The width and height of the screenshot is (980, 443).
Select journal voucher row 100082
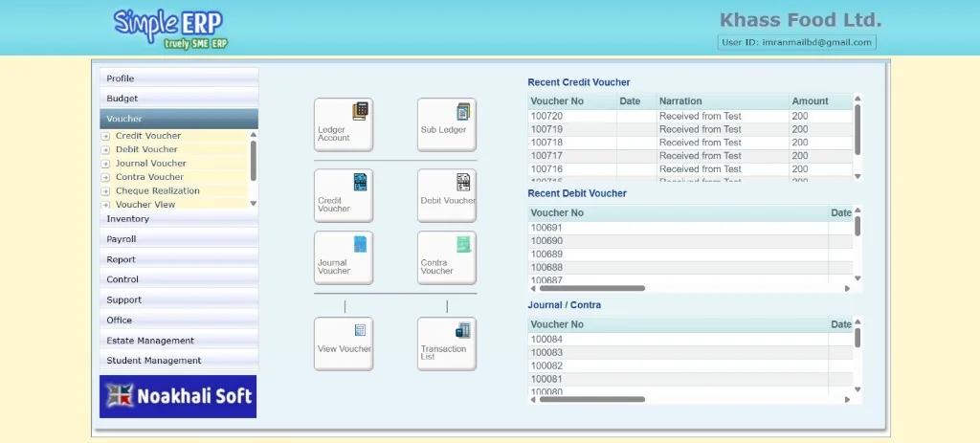point(690,365)
